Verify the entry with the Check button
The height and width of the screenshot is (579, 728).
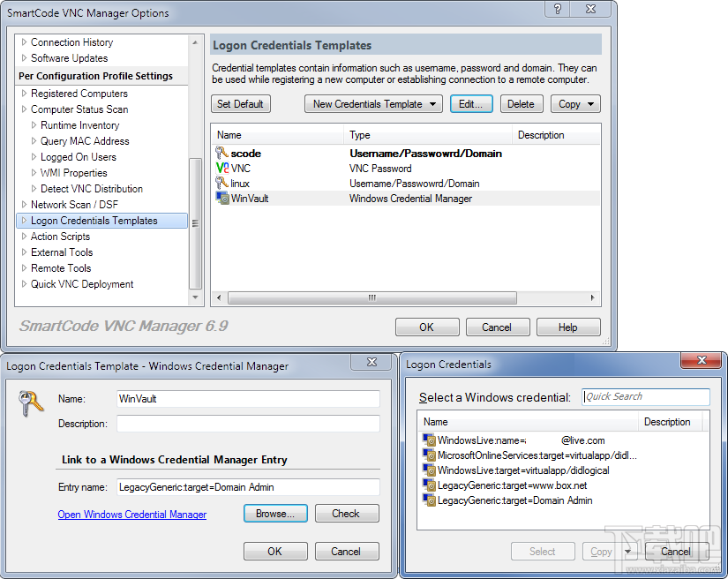[x=346, y=513]
